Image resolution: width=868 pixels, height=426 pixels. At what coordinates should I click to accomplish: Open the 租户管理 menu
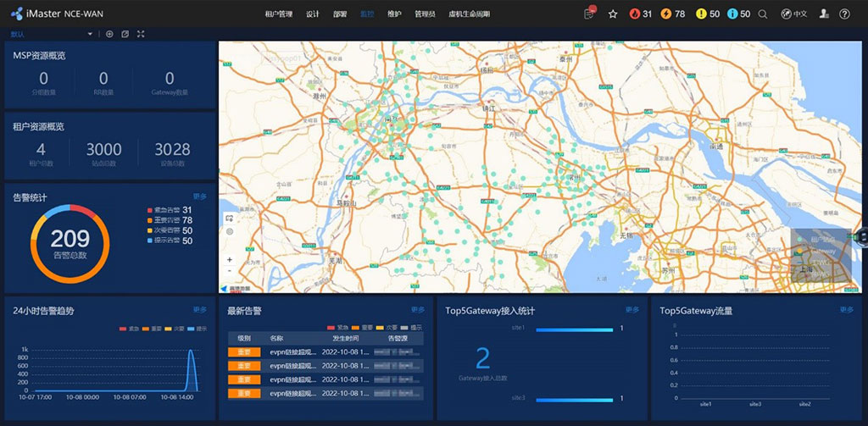click(x=278, y=14)
